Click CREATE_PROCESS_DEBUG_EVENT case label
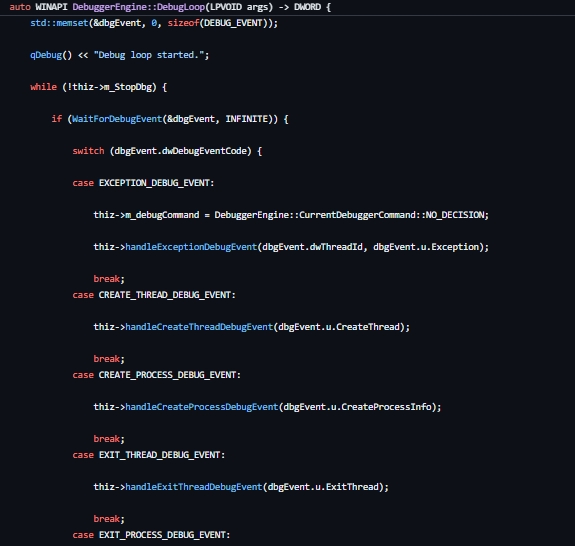Image resolution: width=575 pixels, height=546 pixels. click(x=167, y=375)
